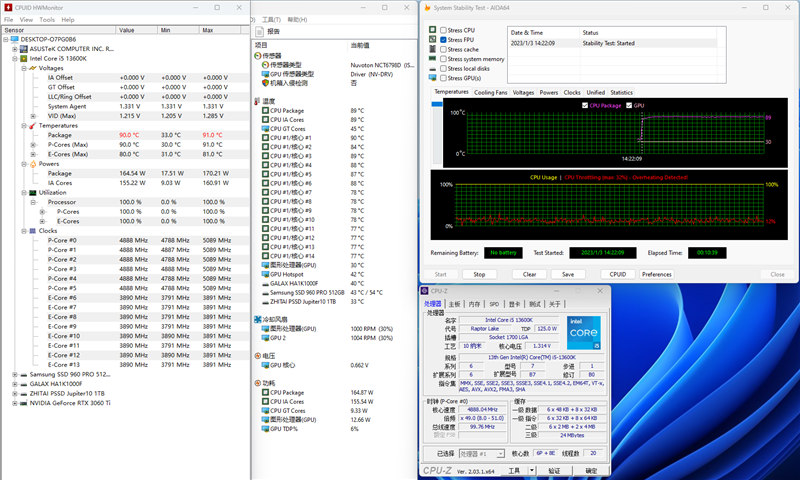Click the NVIDIA GeForce RTX 3060 Ti device icon

(x=24, y=403)
